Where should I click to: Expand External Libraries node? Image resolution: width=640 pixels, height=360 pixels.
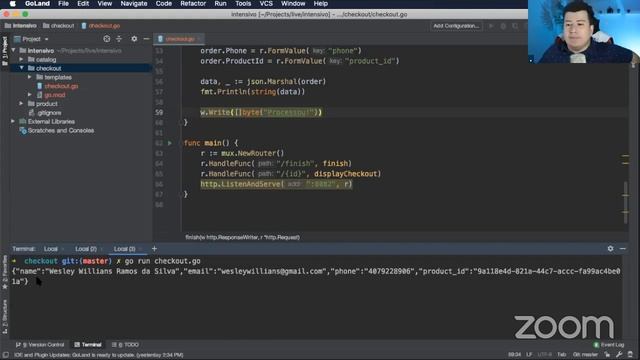(x=13, y=122)
